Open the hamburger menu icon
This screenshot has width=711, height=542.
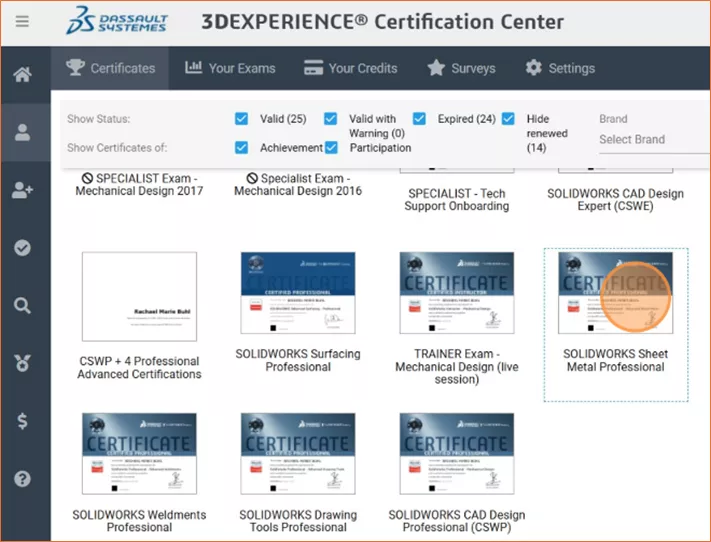[x=22, y=21]
